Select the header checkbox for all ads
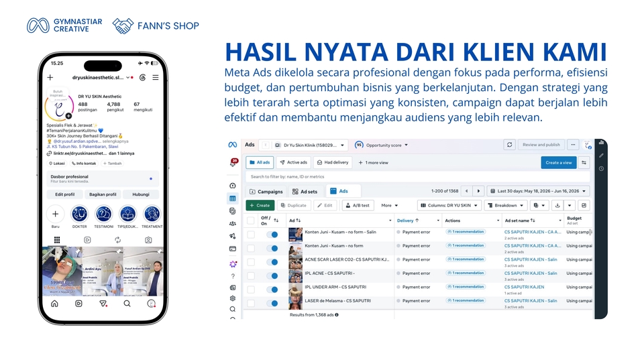This screenshot has height=362, width=644. (250, 221)
